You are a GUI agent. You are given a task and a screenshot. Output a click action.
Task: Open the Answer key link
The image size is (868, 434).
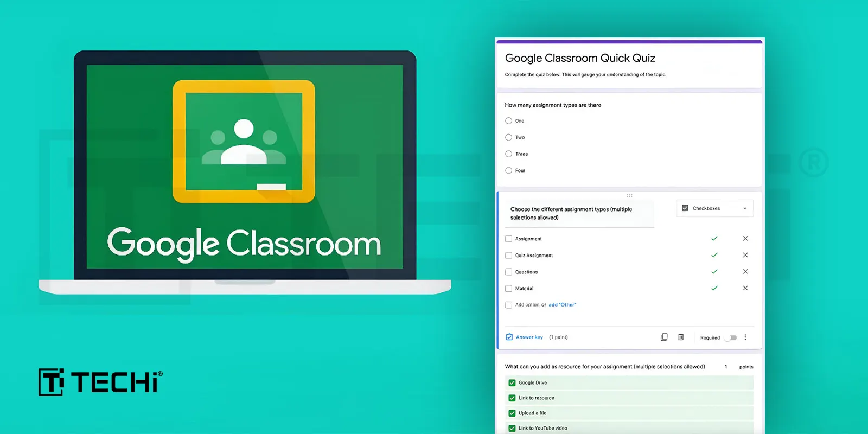tap(529, 337)
